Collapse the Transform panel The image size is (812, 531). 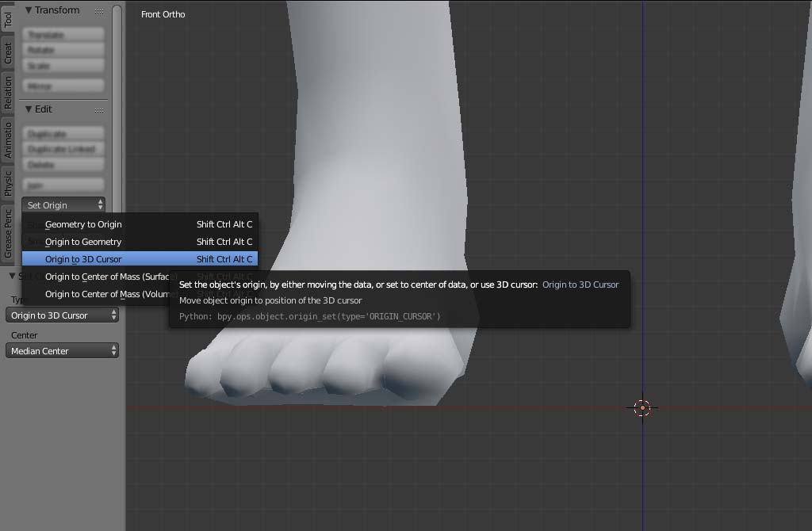29,10
